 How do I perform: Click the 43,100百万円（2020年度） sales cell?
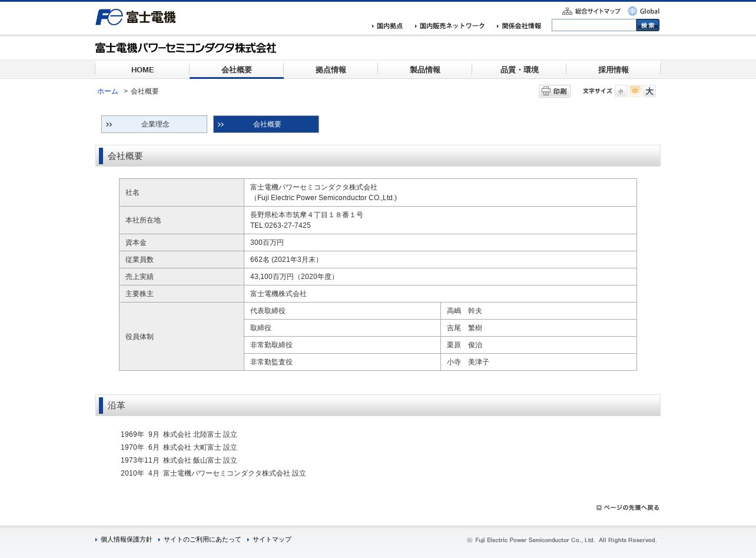[440, 277]
